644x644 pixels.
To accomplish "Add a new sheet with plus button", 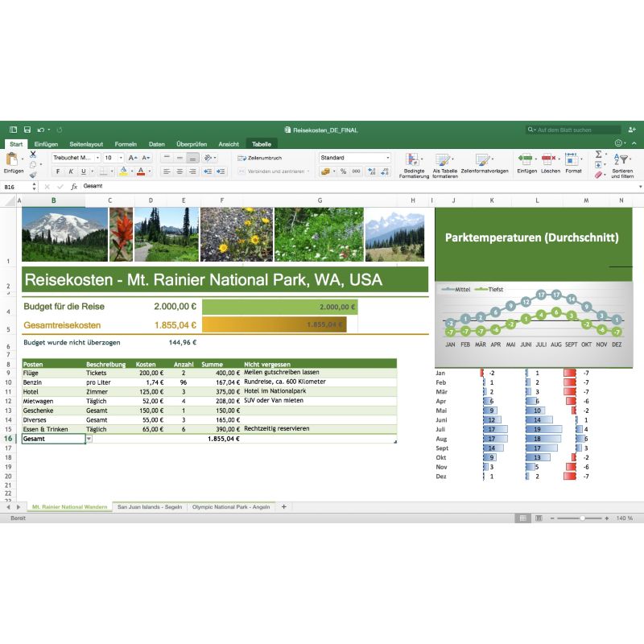I will point(283,507).
